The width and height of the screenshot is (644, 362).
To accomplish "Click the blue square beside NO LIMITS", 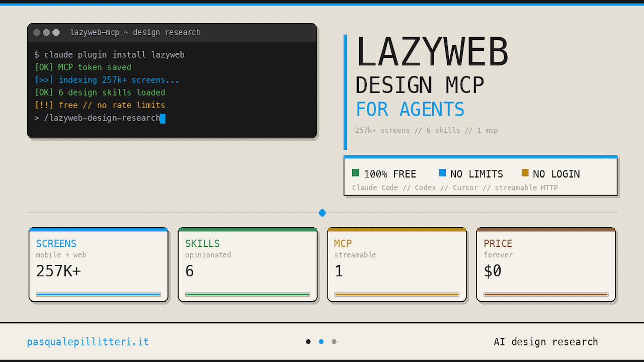I will [x=442, y=173].
